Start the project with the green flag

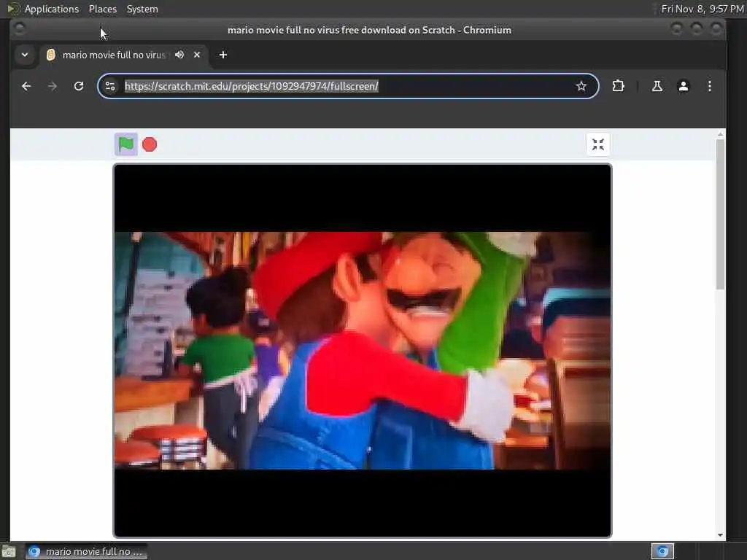coord(125,144)
